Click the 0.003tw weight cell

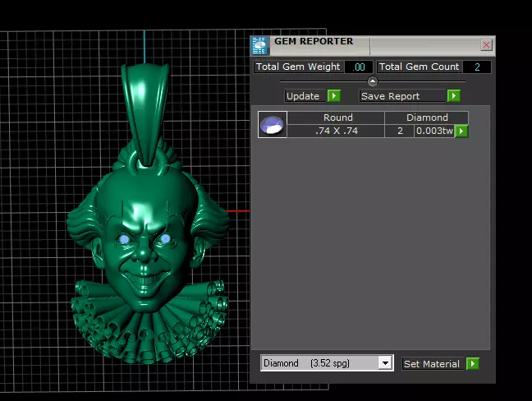click(434, 131)
